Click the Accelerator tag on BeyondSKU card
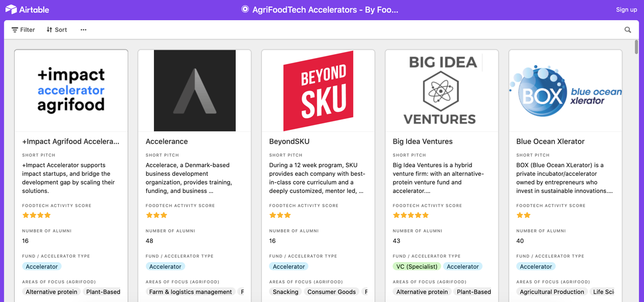644x302 pixels. tap(289, 267)
